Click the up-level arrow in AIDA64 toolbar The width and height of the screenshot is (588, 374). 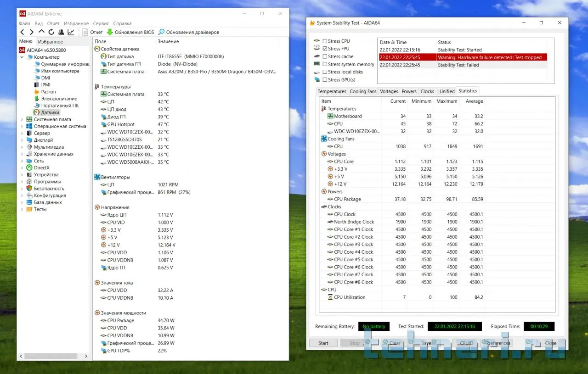(x=41, y=32)
